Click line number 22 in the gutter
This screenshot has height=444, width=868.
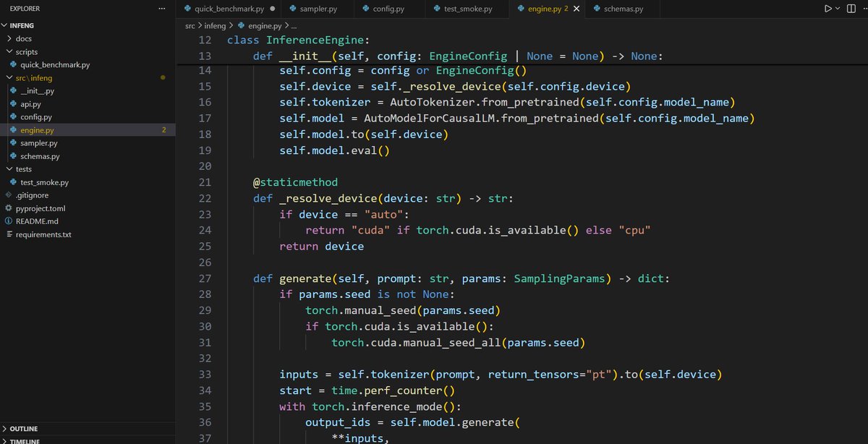[x=204, y=198]
